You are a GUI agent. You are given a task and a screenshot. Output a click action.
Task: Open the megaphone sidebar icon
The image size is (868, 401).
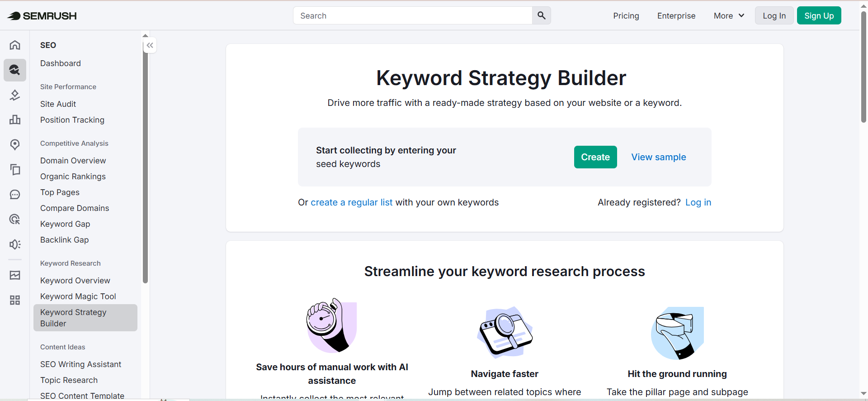(15, 244)
